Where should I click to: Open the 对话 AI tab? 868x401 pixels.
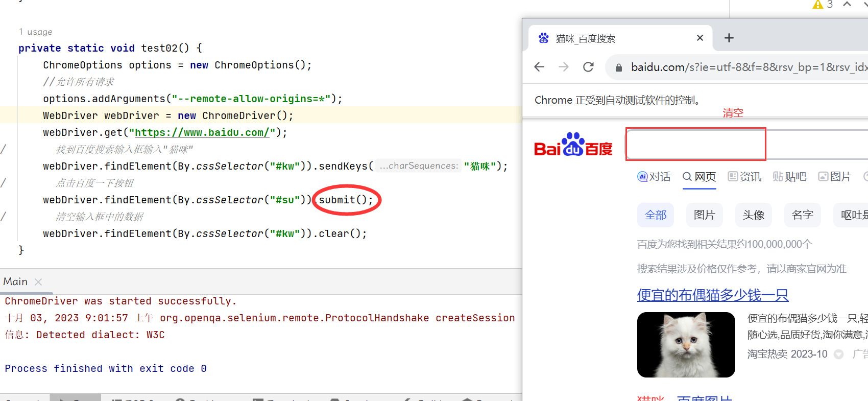tap(654, 177)
